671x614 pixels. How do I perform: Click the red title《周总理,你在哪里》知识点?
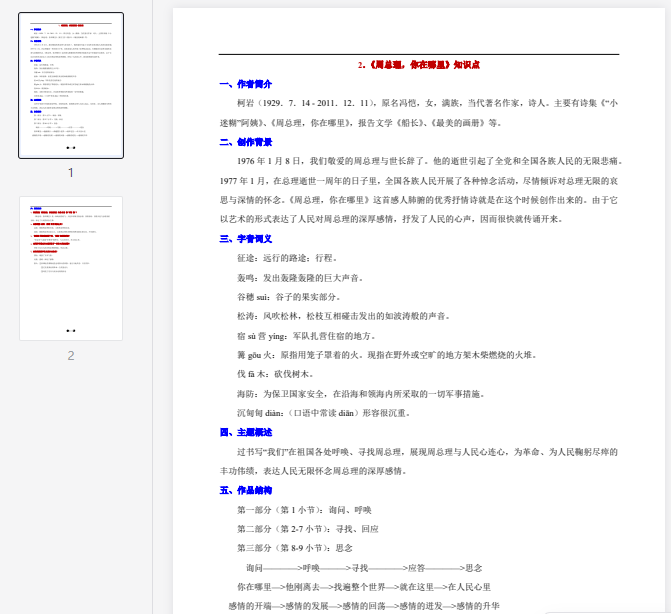point(418,65)
